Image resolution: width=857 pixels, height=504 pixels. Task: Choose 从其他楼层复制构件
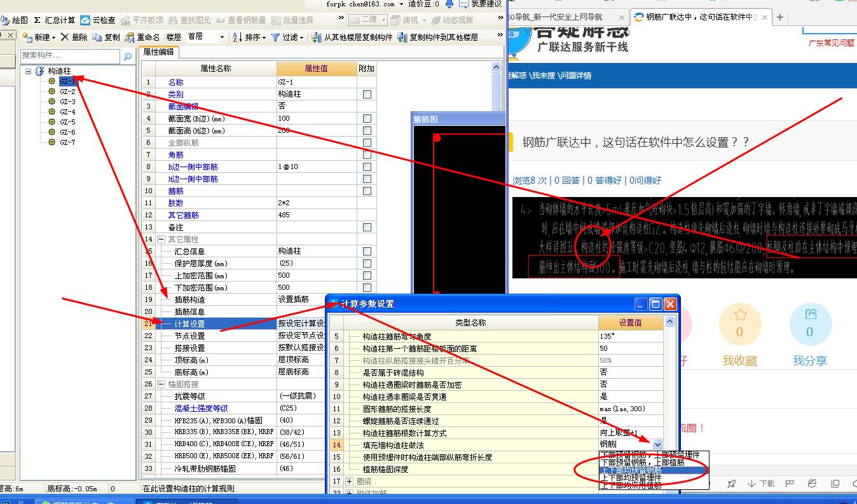point(352,37)
